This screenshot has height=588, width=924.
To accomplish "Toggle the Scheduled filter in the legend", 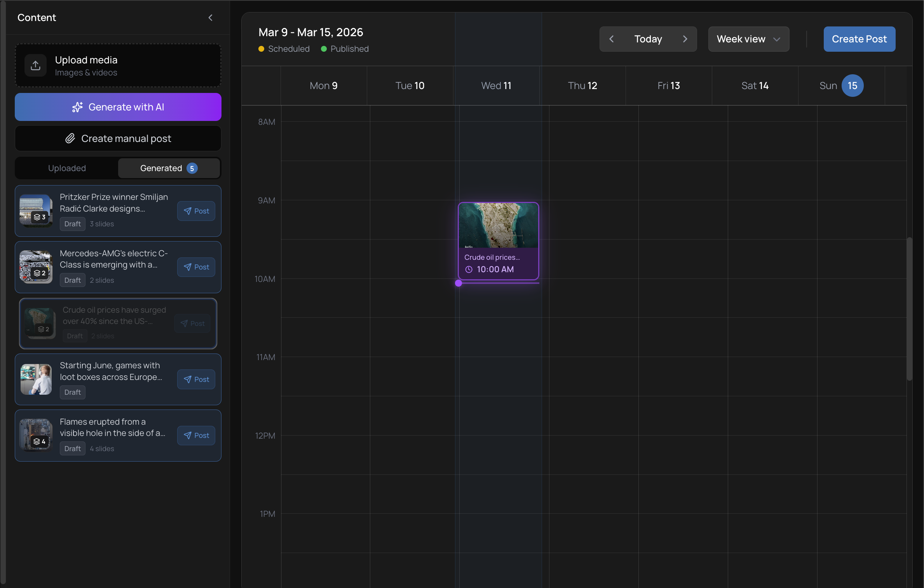I will coord(283,49).
